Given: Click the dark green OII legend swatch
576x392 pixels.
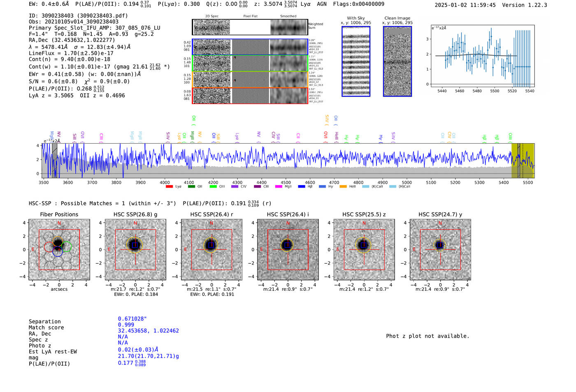Looking at the screenshot, I should tap(191, 187).
